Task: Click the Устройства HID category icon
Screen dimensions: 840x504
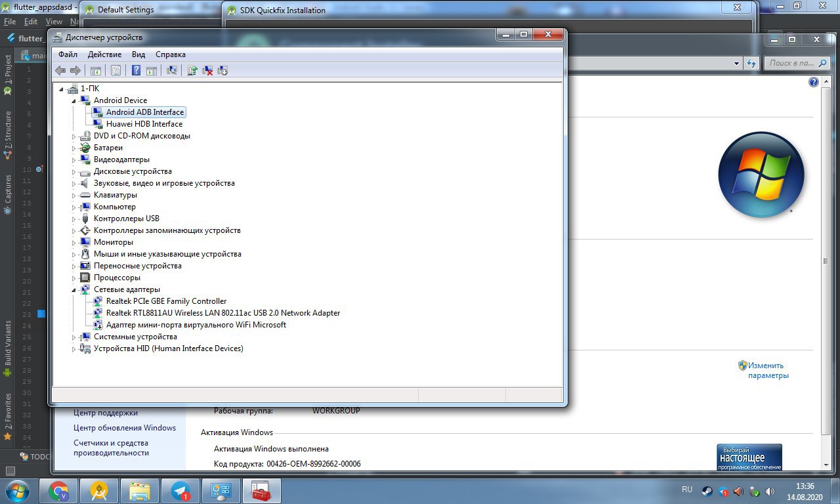Action: [x=85, y=348]
